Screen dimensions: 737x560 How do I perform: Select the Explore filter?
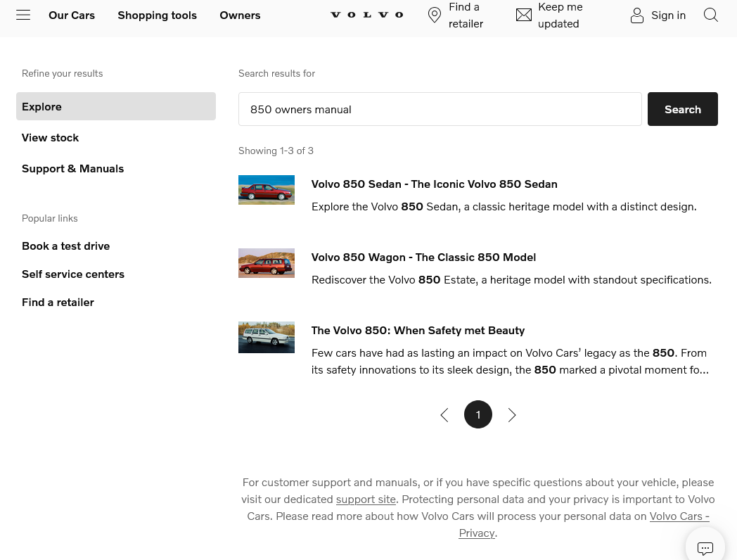point(115,106)
